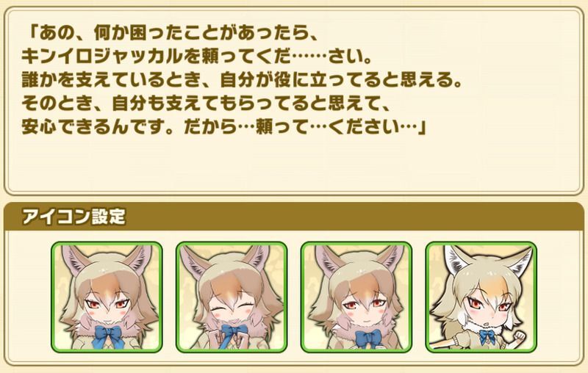Select the white-eared open-mouth jackal icon
588x373 pixels.
click(x=481, y=297)
